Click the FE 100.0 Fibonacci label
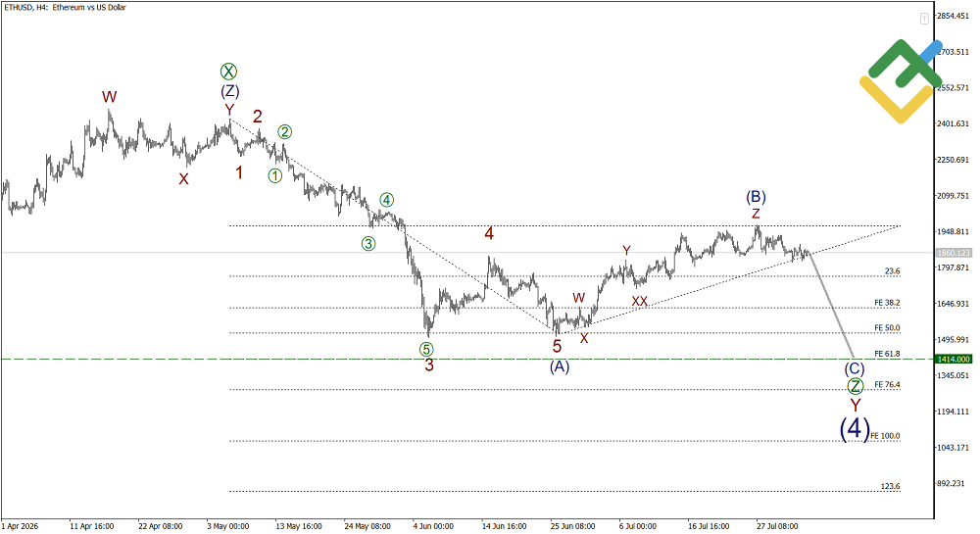Image resolution: width=980 pixels, height=534 pixels. click(x=885, y=436)
